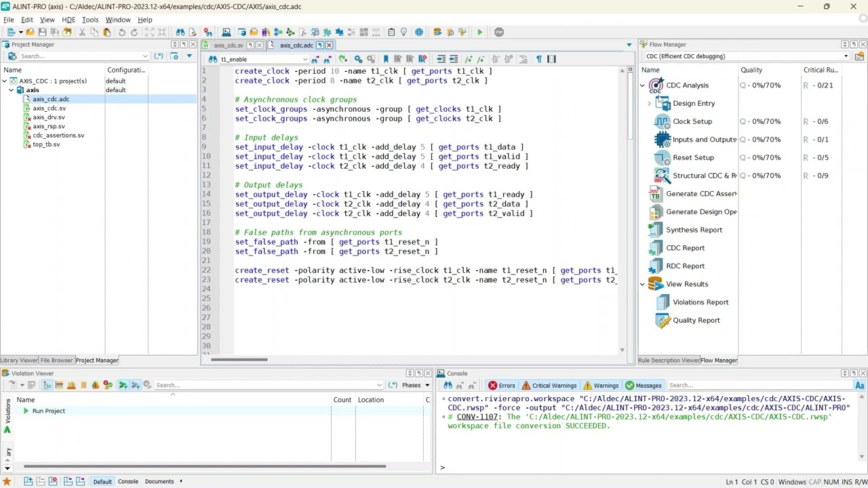This screenshot has height=488, width=868.
Task: Open CDC Report in Flow Manager
Action: point(685,248)
